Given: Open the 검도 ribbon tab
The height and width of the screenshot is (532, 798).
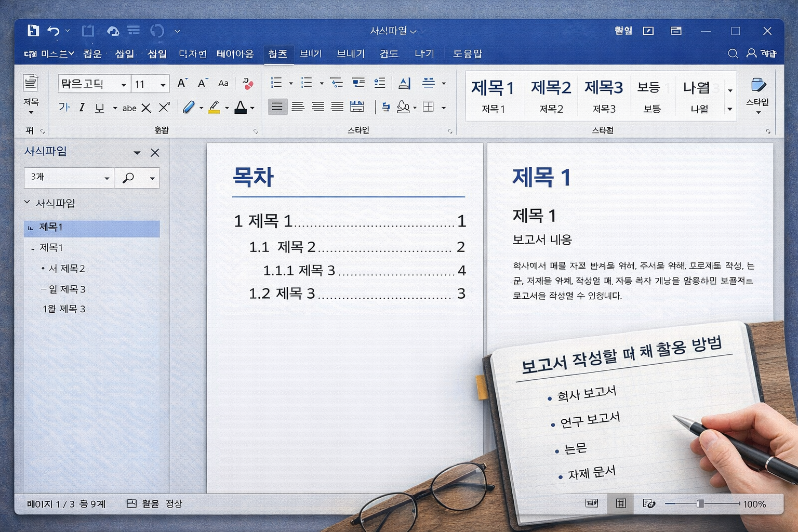Looking at the screenshot, I should click(389, 54).
